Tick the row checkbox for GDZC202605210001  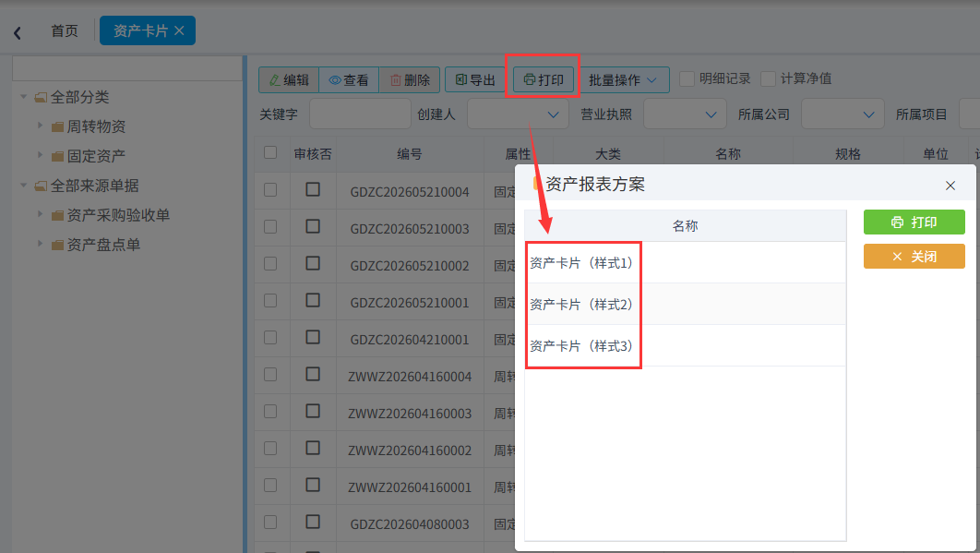(270, 300)
